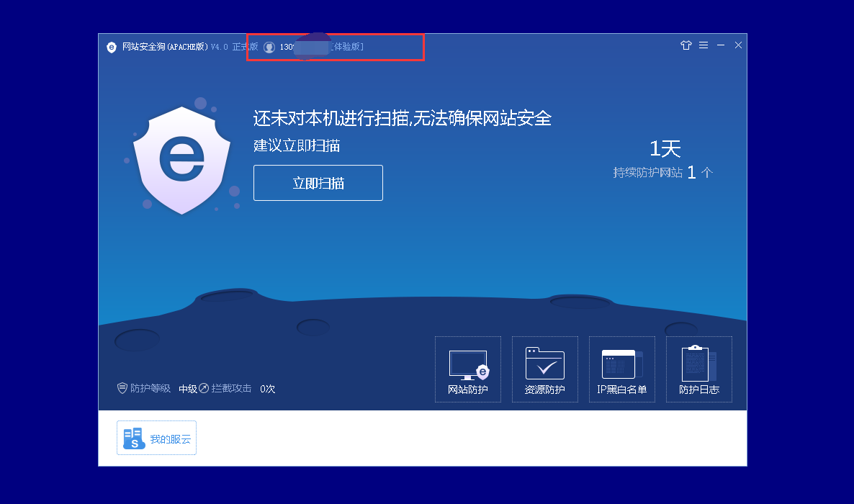Click the 拦截攻击 compass icon
The image size is (854, 504).
coord(204,388)
